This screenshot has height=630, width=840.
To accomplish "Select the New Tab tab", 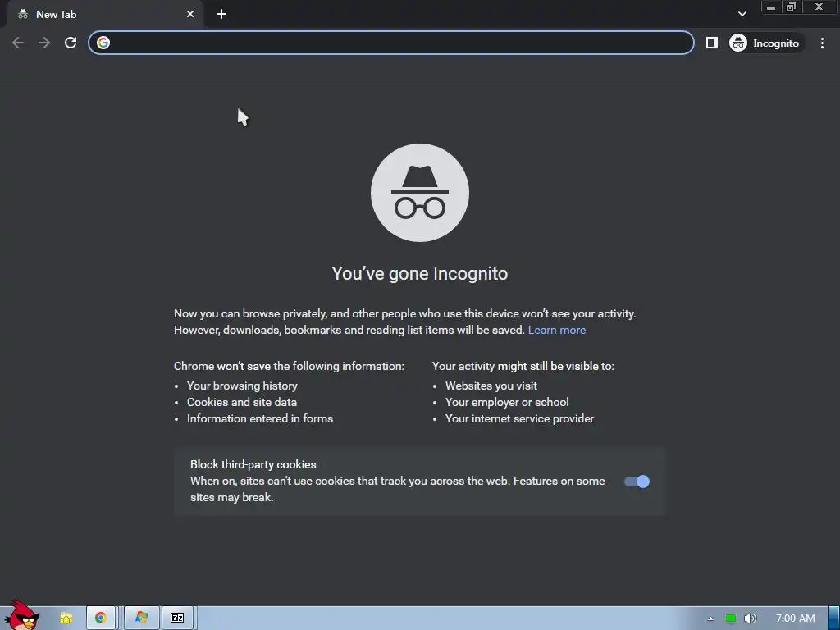I will click(105, 15).
